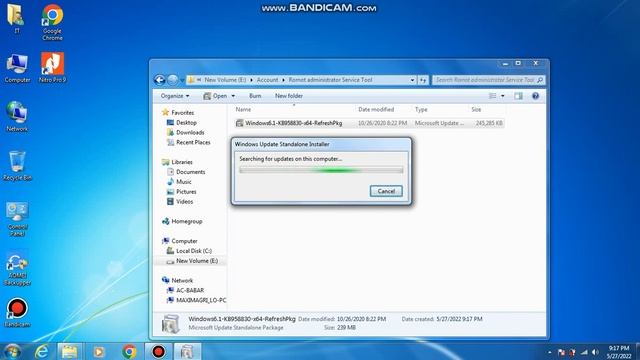The width and height of the screenshot is (640, 360).
Task: Go forward in Explorer window
Action: [x=173, y=80]
